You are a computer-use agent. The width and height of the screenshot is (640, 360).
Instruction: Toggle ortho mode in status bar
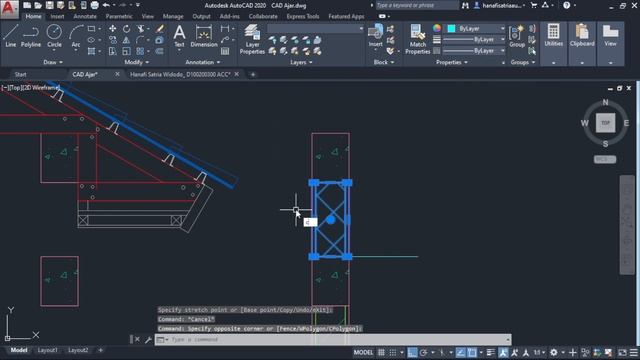click(x=412, y=352)
